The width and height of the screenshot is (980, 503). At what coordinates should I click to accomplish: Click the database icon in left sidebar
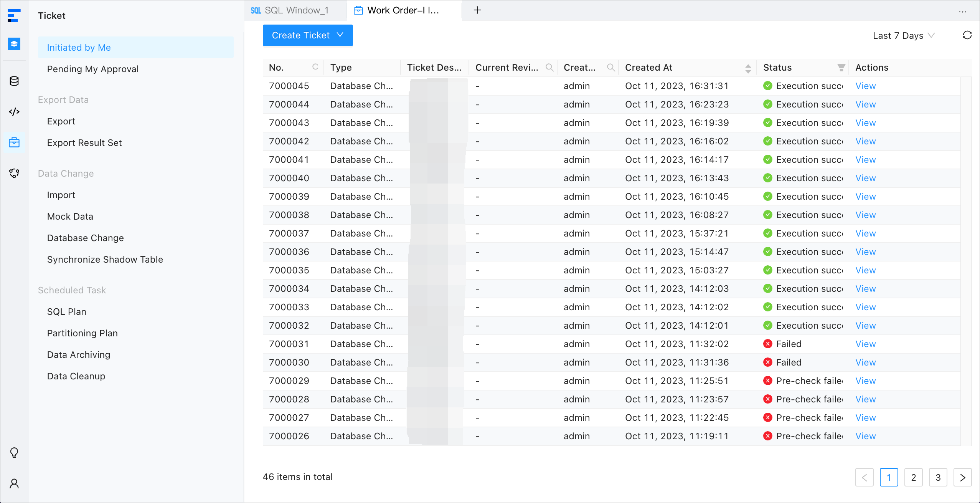14,81
